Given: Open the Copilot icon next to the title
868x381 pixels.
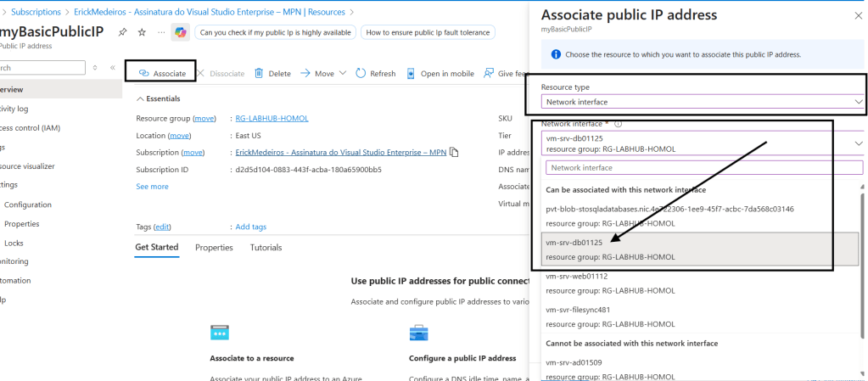Looking at the screenshot, I should coord(180,32).
